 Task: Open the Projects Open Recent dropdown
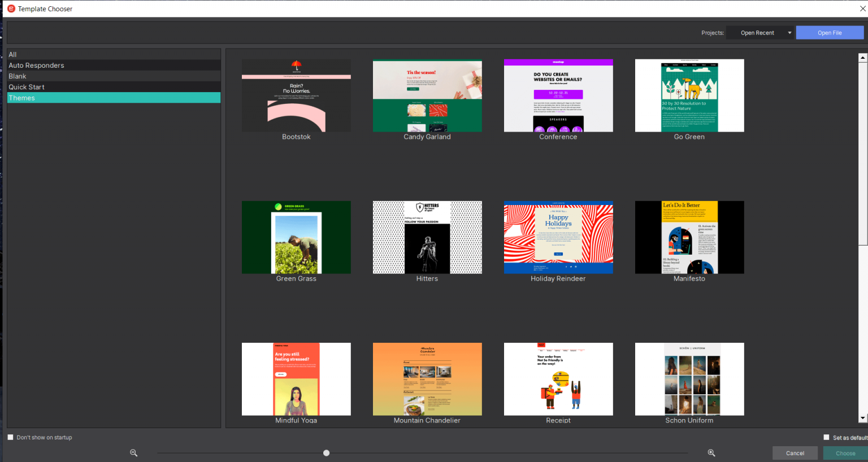[x=760, y=32]
